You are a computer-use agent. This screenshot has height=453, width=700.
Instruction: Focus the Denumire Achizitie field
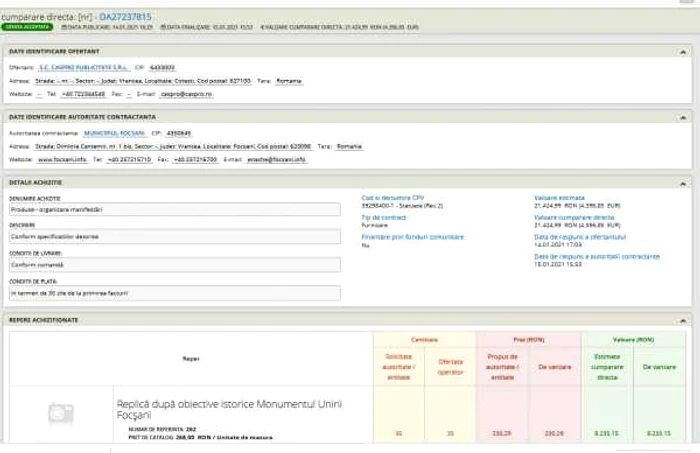pyautogui.click(x=175, y=210)
